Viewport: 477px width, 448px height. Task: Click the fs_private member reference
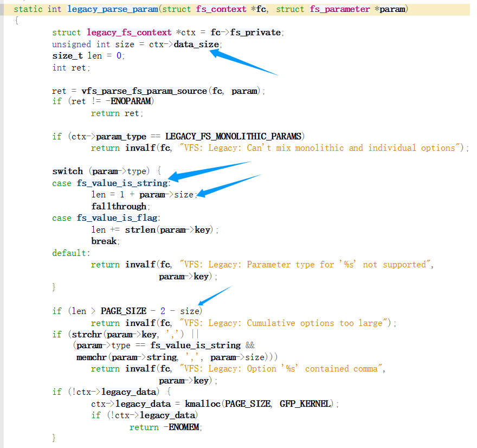pyautogui.click(x=255, y=33)
